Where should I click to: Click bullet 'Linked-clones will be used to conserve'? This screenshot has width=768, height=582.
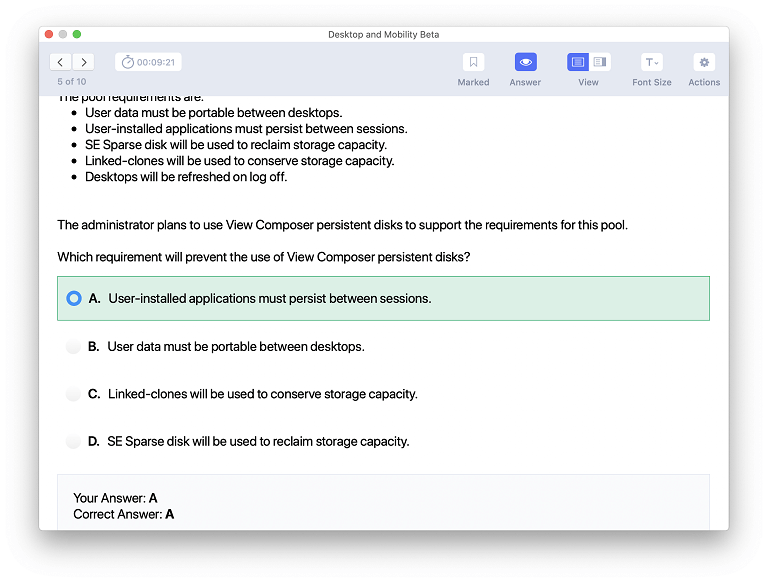click(240, 161)
